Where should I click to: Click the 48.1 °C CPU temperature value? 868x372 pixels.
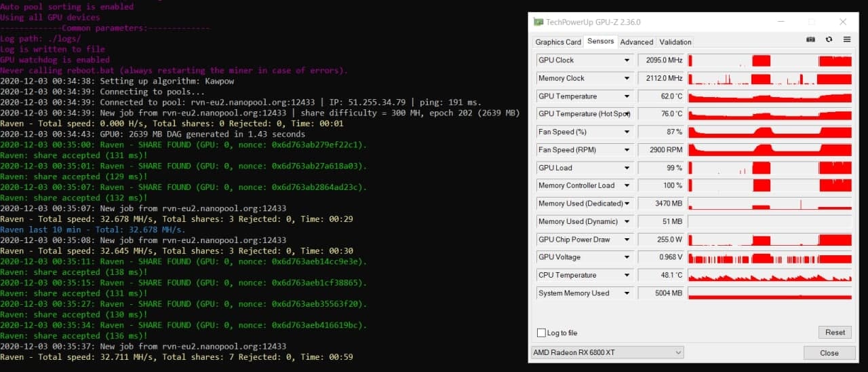click(661, 275)
